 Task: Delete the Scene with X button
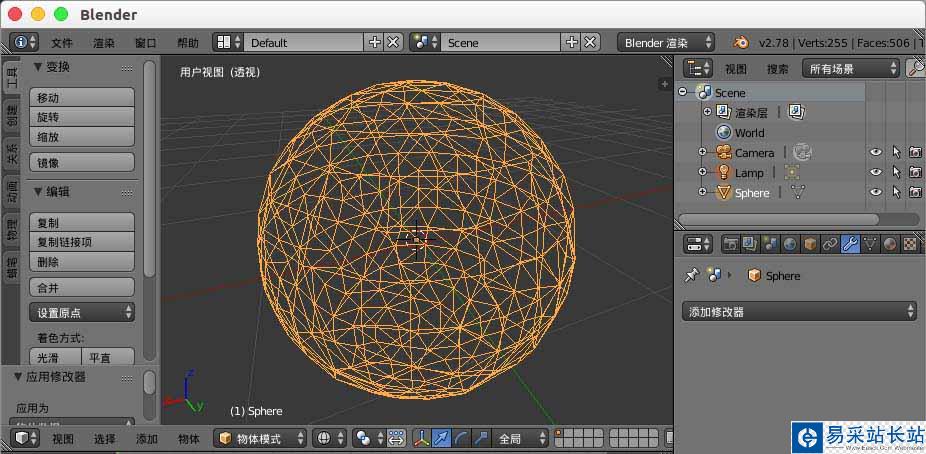[590, 43]
